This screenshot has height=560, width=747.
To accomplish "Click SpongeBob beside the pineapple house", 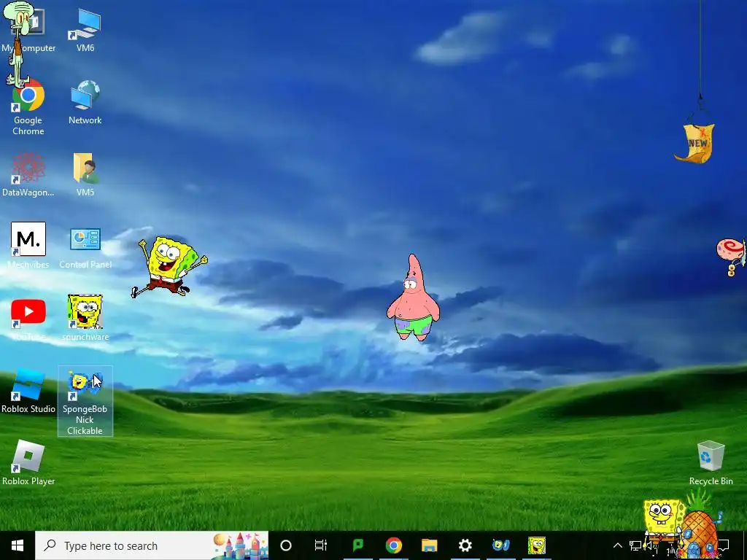I will point(663,520).
